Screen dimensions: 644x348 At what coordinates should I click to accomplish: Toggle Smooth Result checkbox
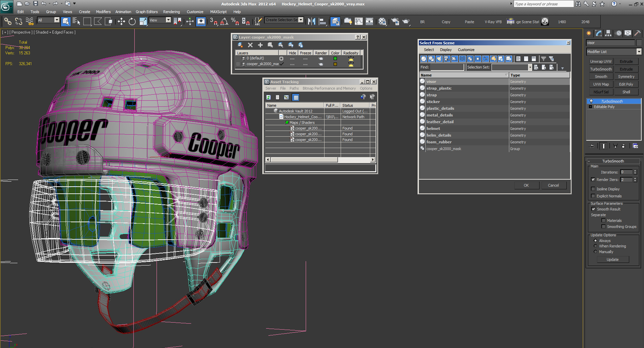click(593, 209)
